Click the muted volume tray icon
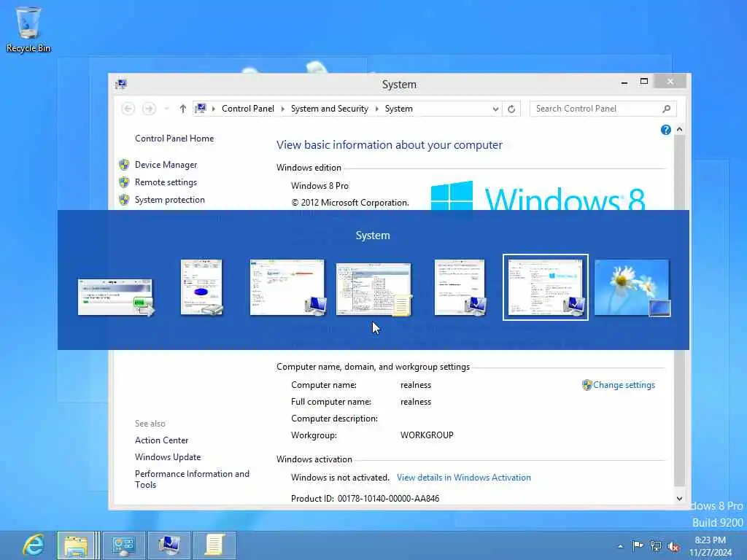 [673, 546]
